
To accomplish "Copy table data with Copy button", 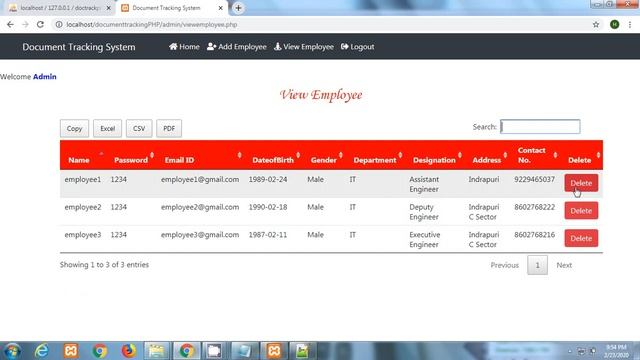I will click(x=74, y=128).
